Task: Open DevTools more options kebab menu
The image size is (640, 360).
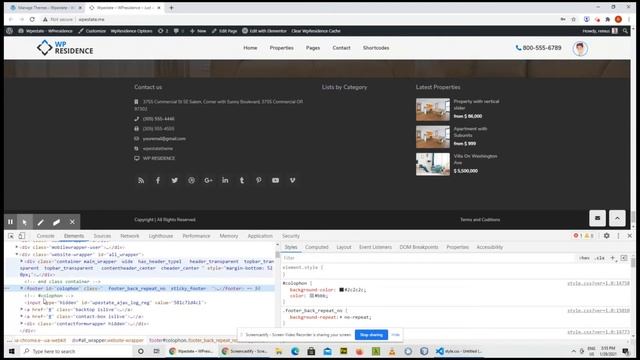Action: click(618, 236)
